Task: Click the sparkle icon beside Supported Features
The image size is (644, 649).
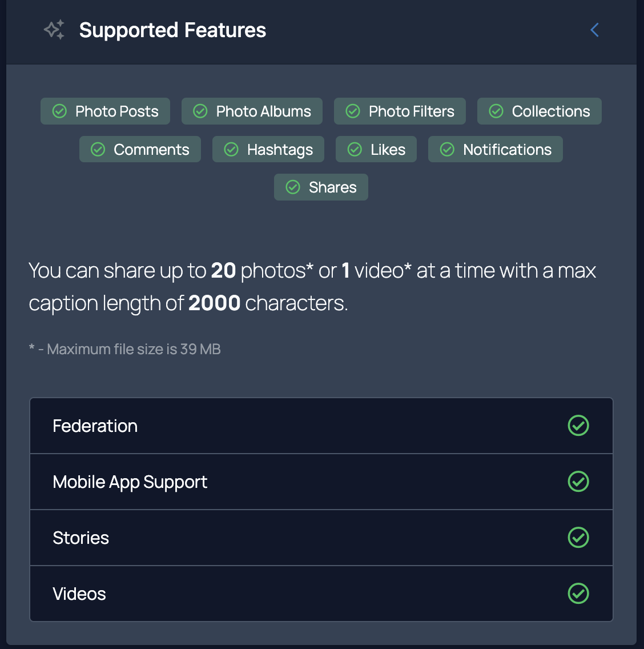Action: (54, 30)
